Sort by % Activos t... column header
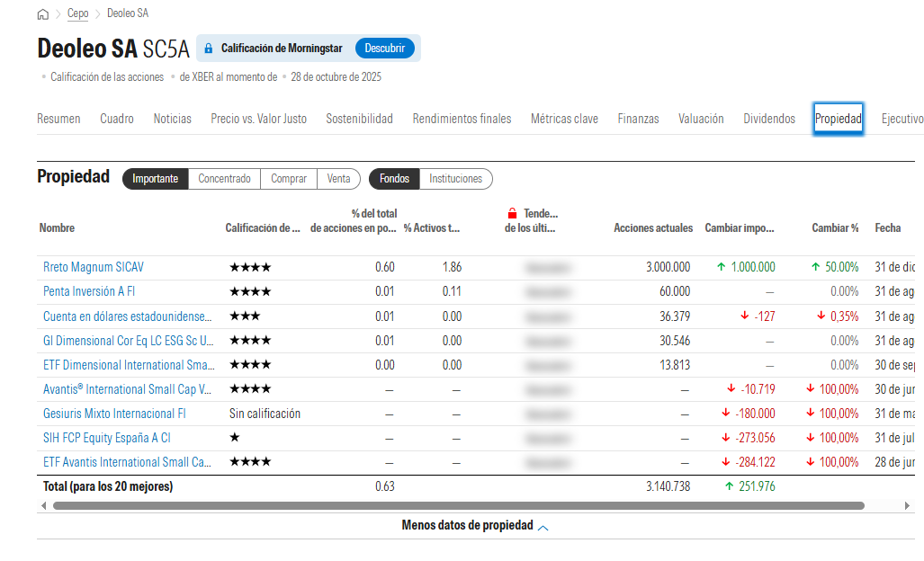 pos(431,227)
